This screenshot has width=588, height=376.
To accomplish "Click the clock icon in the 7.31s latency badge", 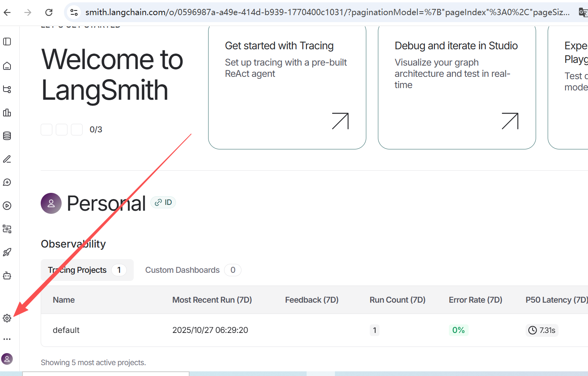I will (x=533, y=330).
